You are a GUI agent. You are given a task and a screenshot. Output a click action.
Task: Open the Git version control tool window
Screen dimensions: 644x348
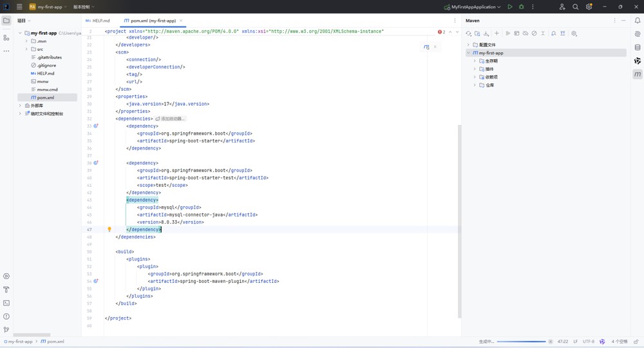(6, 329)
